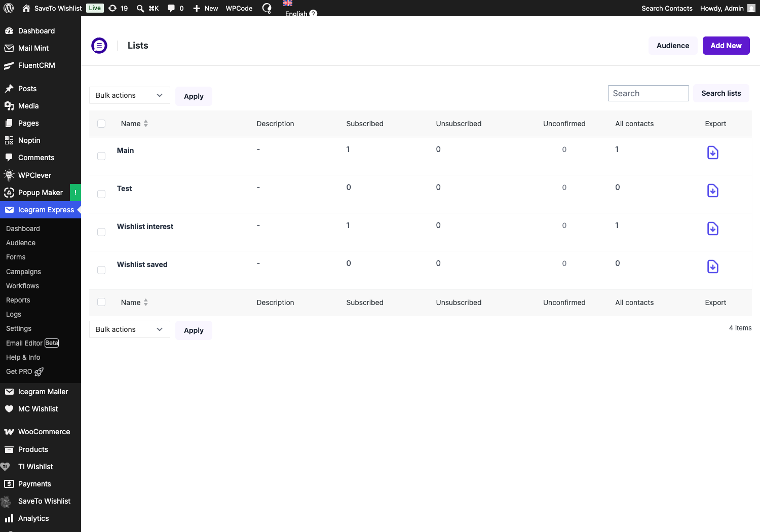Open the Wishlist interest list link

point(145,226)
